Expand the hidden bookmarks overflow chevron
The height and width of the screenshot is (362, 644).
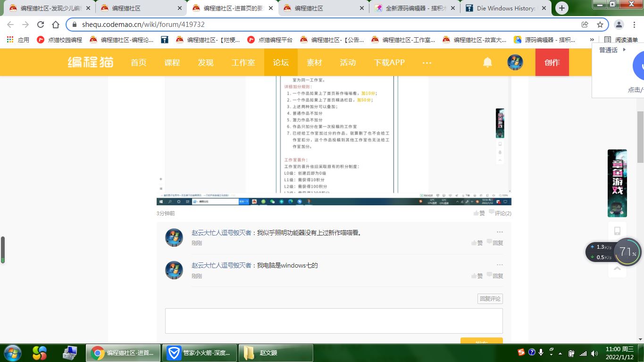tap(592, 40)
